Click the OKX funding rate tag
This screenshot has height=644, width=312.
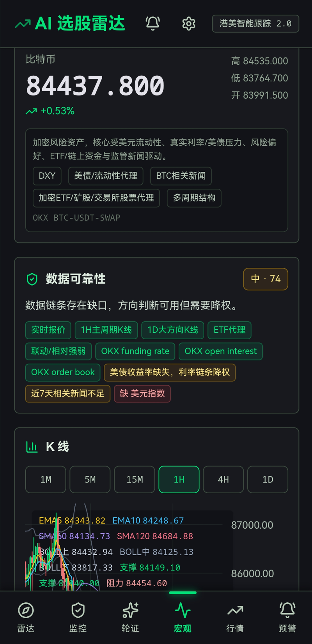[x=135, y=351]
